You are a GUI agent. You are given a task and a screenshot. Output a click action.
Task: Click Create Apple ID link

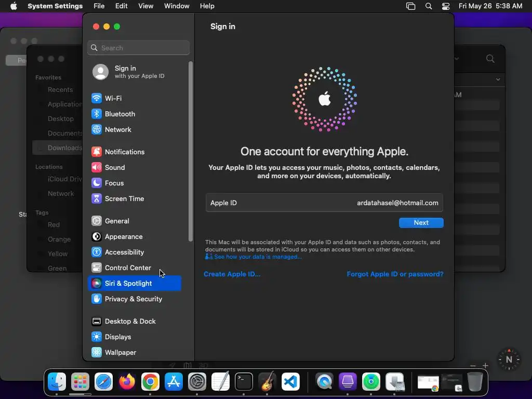click(x=232, y=274)
